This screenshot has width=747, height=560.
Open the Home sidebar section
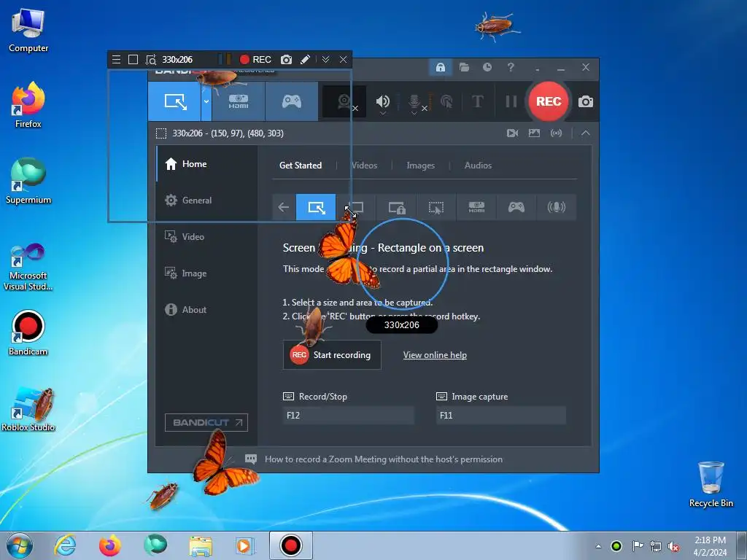[207, 164]
